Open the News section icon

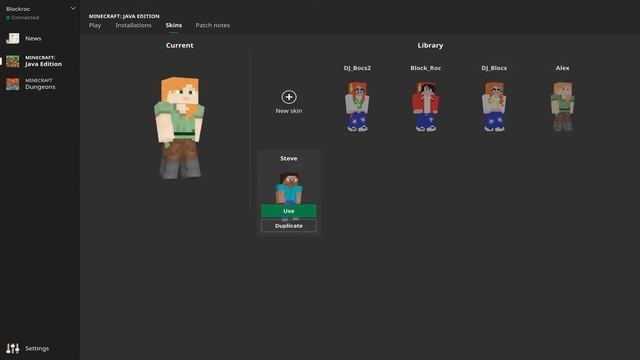click(13, 38)
